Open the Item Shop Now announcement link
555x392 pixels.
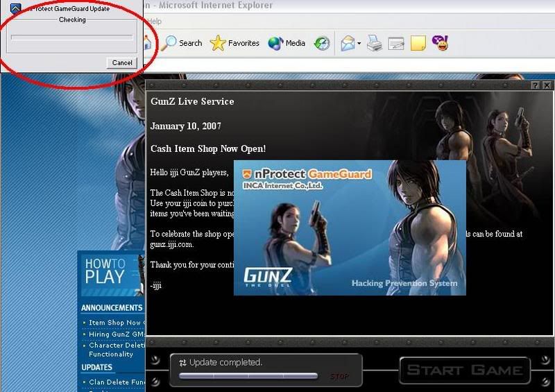(x=117, y=323)
